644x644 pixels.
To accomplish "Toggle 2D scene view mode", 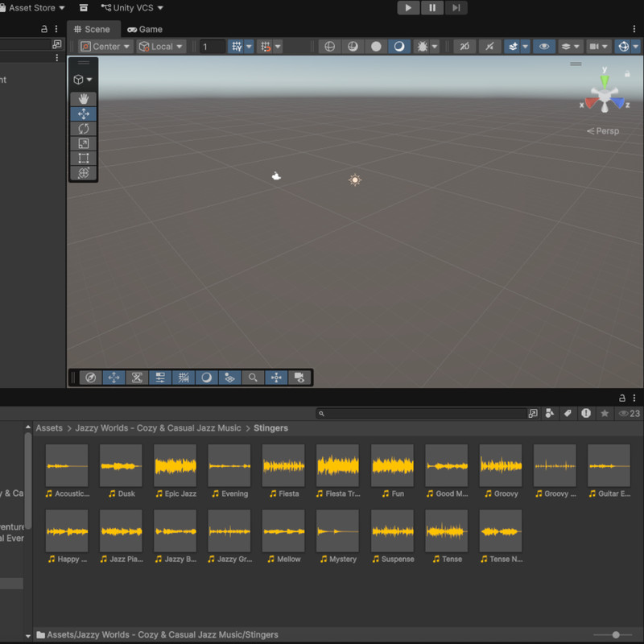I will click(x=464, y=47).
